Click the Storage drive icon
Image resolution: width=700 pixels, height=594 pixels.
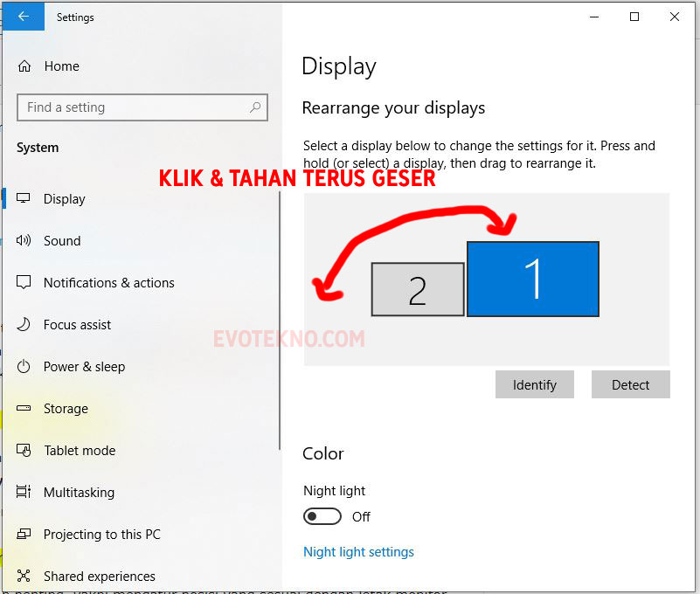pyautogui.click(x=24, y=408)
